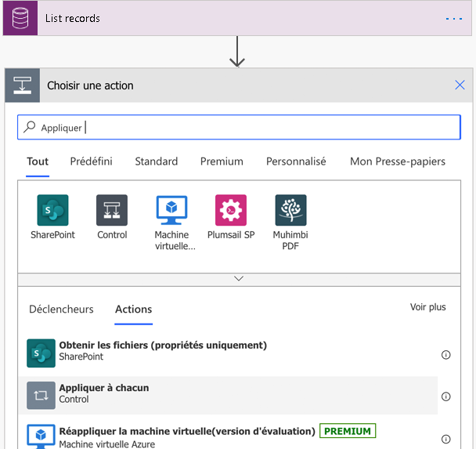Click the loop icon beside Appliquer à chacun

click(41, 395)
